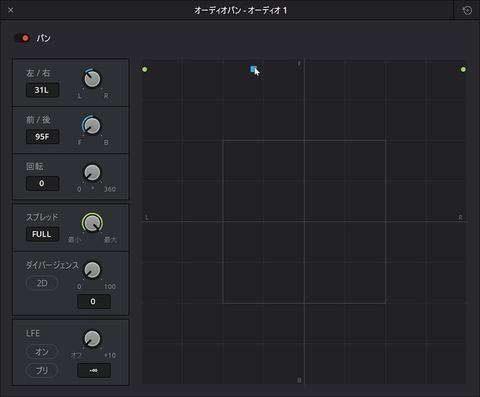
Task: Click the 前/後 pan knob
Action: [92, 126]
